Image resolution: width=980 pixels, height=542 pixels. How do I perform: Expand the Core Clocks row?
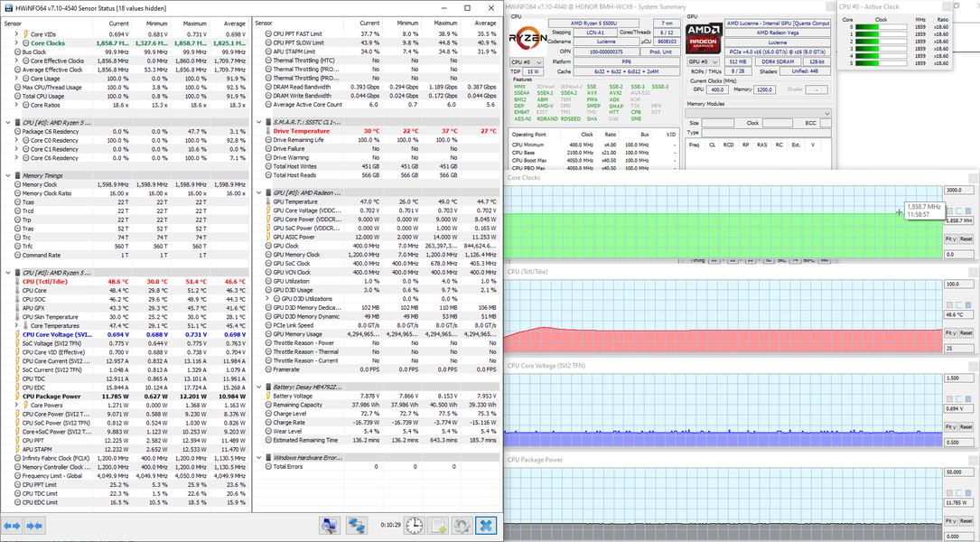pyautogui.click(x=17, y=43)
